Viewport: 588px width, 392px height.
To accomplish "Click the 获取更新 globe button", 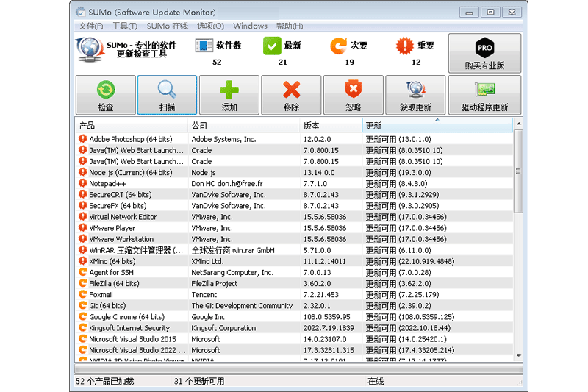I will coord(415,95).
